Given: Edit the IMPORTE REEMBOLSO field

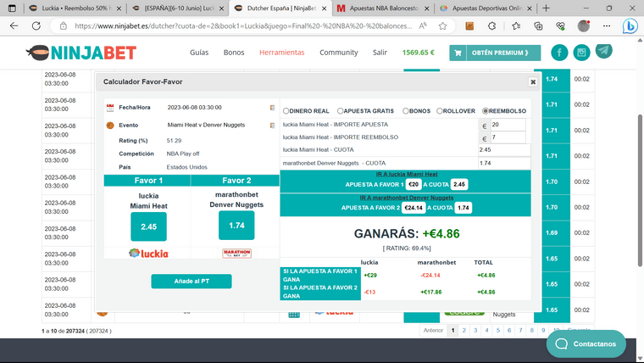Looking at the screenshot, I should pyautogui.click(x=508, y=137).
